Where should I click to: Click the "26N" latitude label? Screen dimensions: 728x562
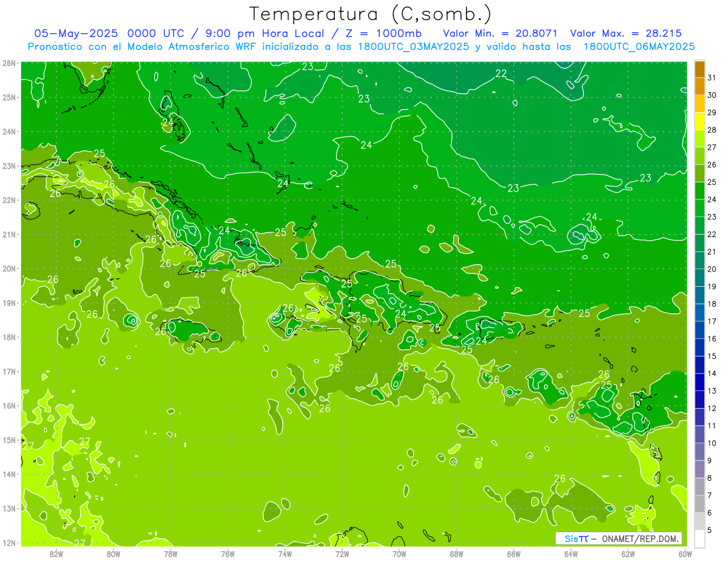(9, 63)
